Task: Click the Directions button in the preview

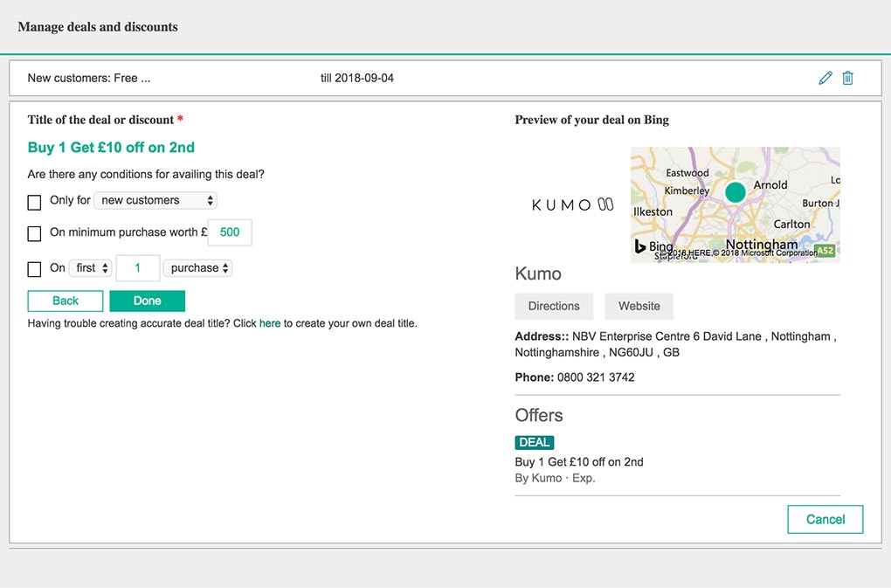Action: (554, 306)
